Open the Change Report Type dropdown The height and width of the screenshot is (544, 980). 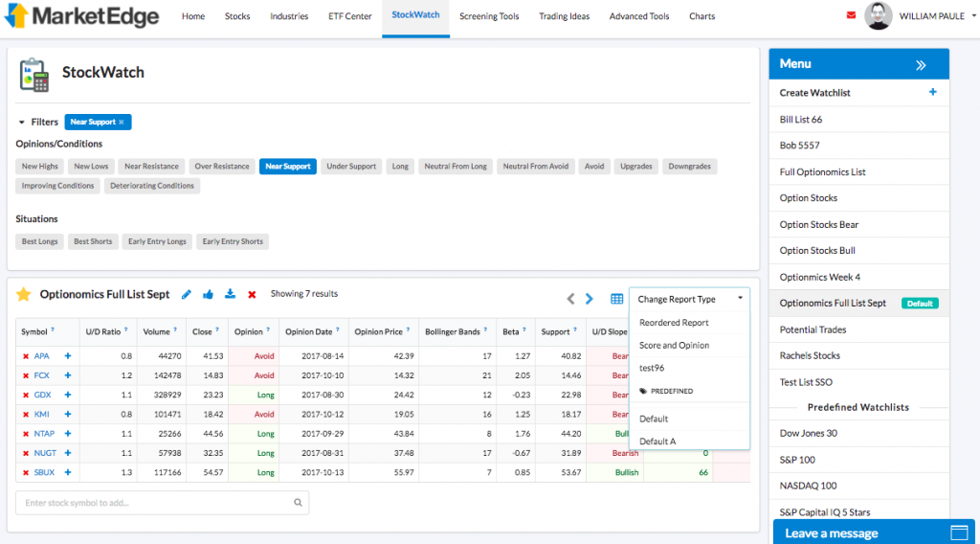pos(689,299)
